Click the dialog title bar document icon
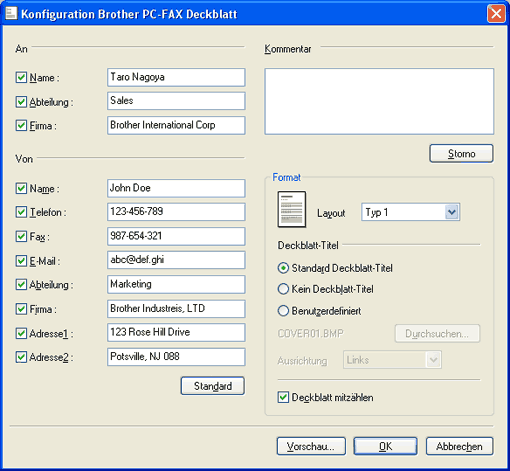This screenshot has width=510, height=471. [x=11, y=13]
